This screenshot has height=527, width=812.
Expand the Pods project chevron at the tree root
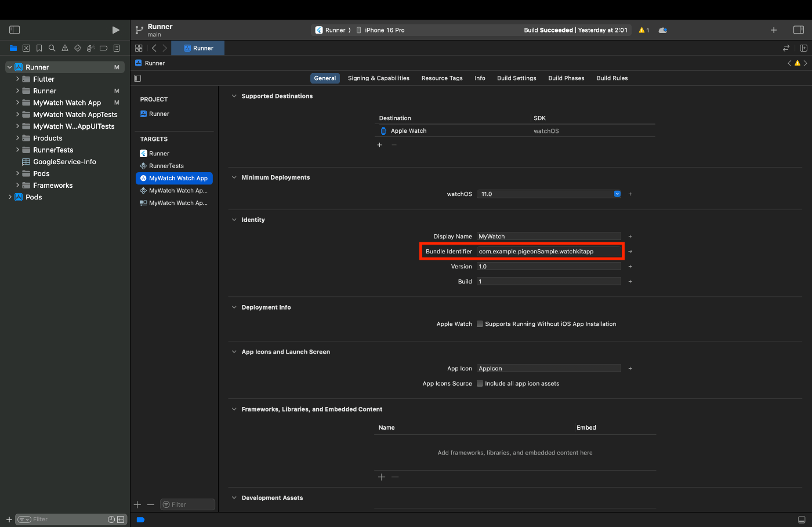click(10, 197)
